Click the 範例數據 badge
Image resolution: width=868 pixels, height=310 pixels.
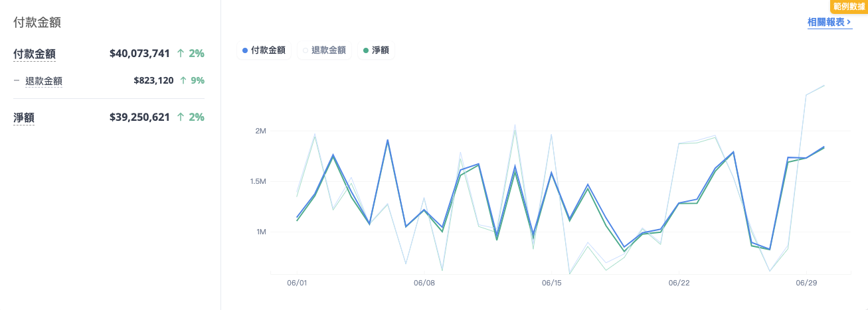(x=849, y=7)
